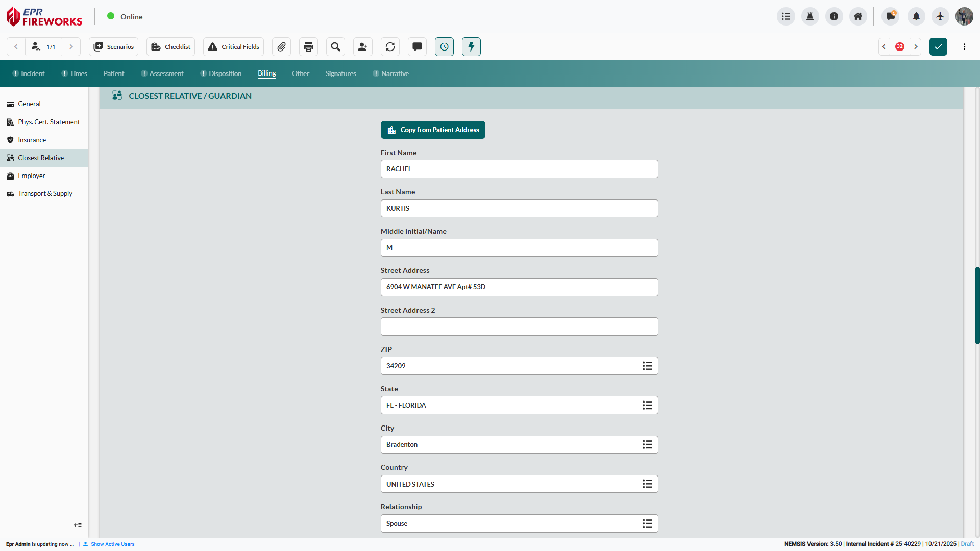Image resolution: width=980 pixels, height=551 pixels.
Task: Click the Street Address 2 input field
Action: pyautogui.click(x=519, y=326)
